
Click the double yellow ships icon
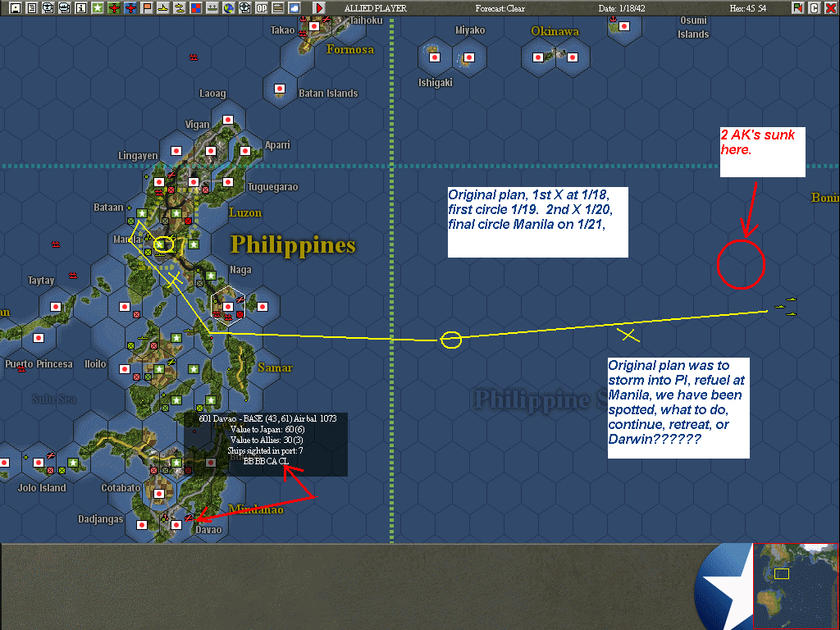click(180, 7)
